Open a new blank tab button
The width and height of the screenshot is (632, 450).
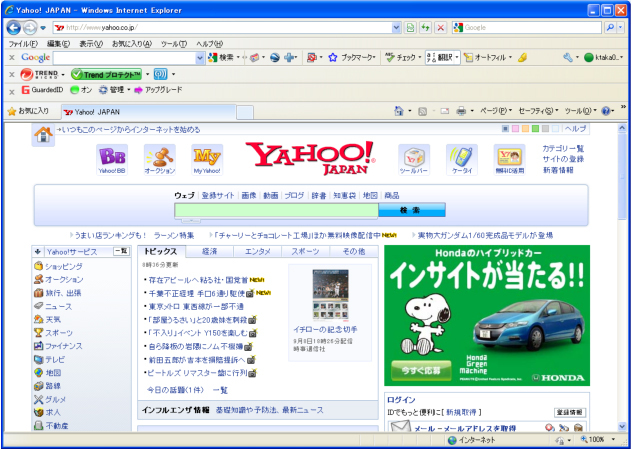tap(245, 112)
